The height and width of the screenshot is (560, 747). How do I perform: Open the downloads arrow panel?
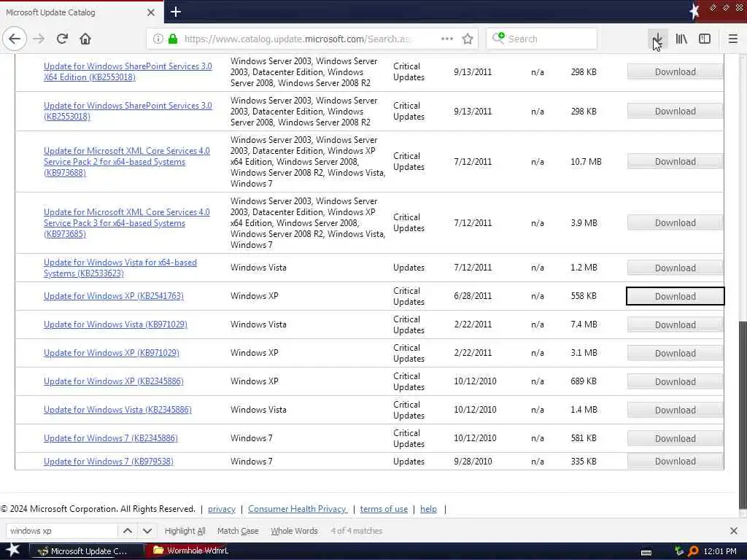click(657, 39)
